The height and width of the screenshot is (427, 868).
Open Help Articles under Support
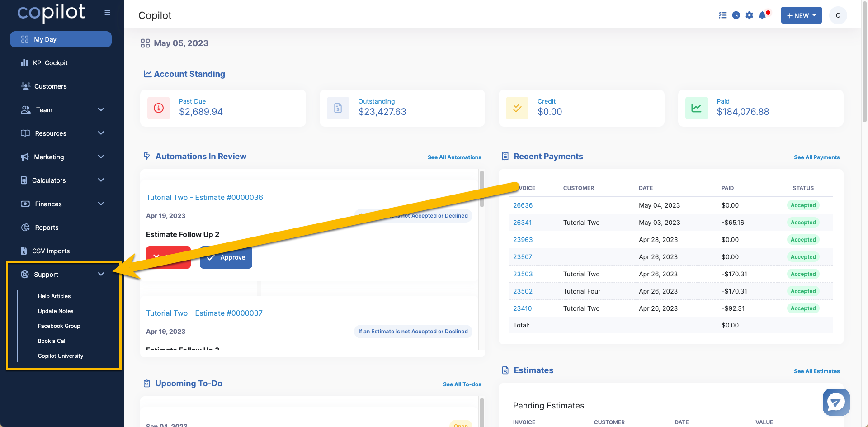pos(54,296)
